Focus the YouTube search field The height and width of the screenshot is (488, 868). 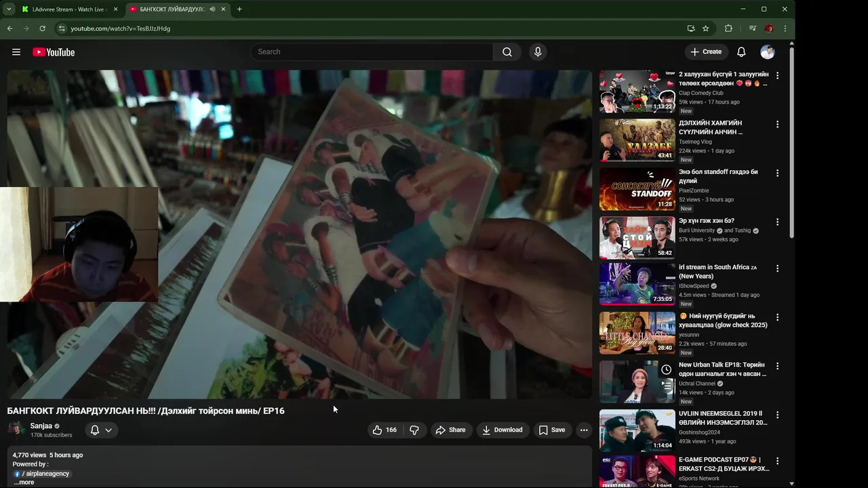tap(373, 52)
